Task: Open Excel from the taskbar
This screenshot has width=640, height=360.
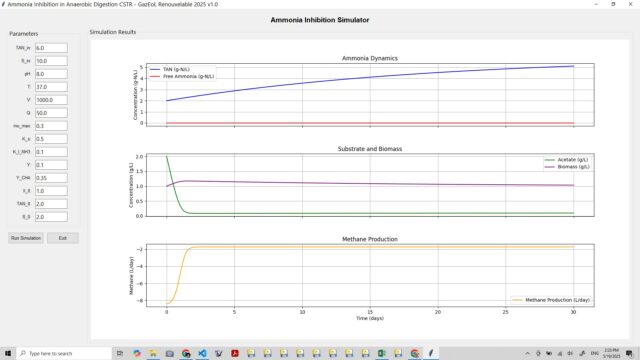Action: [382, 353]
